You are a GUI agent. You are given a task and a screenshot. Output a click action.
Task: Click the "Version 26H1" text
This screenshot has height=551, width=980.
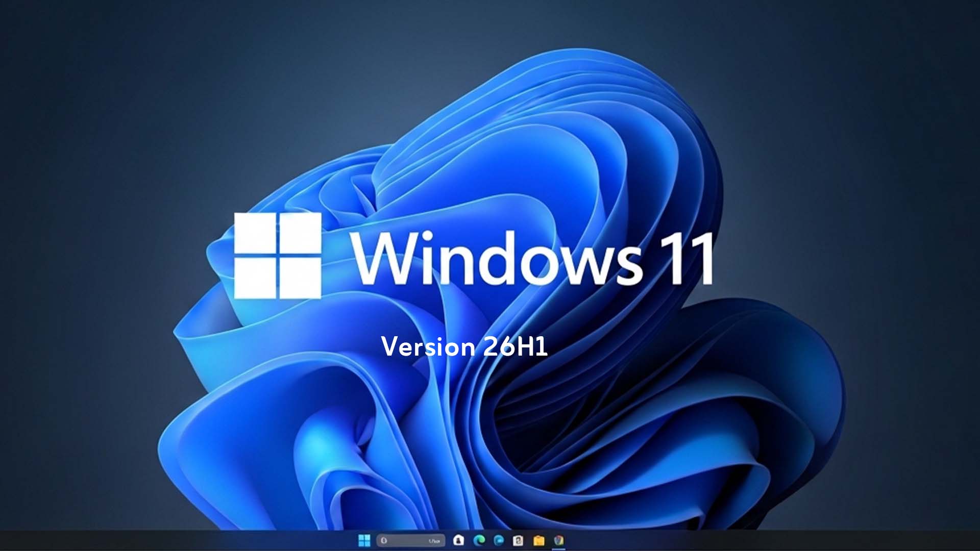[x=464, y=347]
